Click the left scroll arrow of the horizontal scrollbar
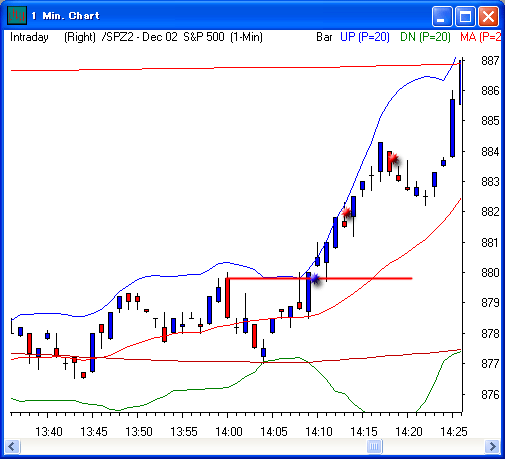505x459 pixels. (12, 446)
